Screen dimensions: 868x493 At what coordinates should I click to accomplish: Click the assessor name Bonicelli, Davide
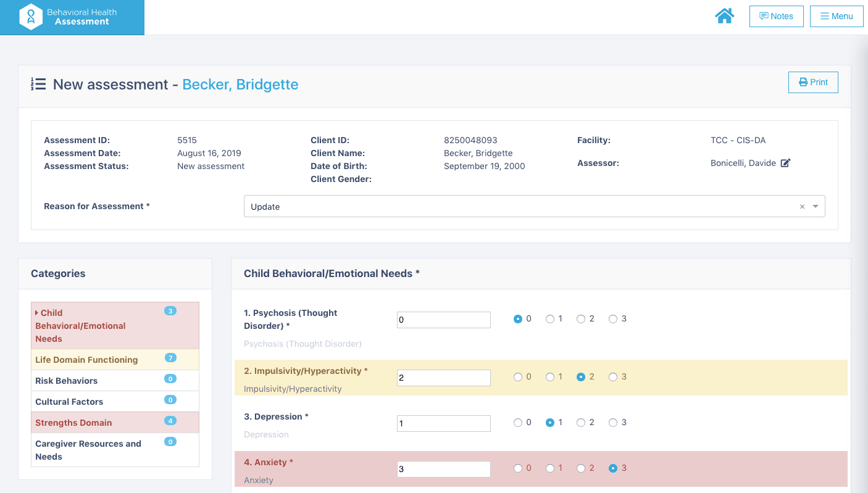743,164
